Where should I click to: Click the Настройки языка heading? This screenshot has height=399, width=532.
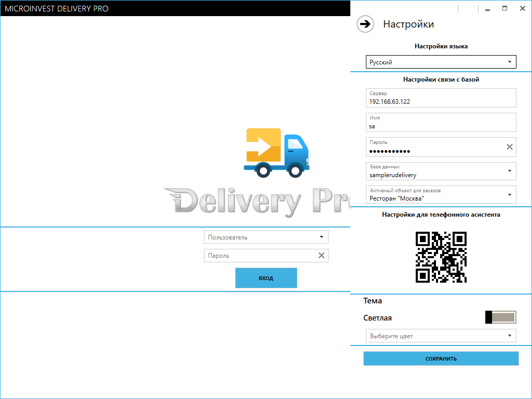pos(441,46)
